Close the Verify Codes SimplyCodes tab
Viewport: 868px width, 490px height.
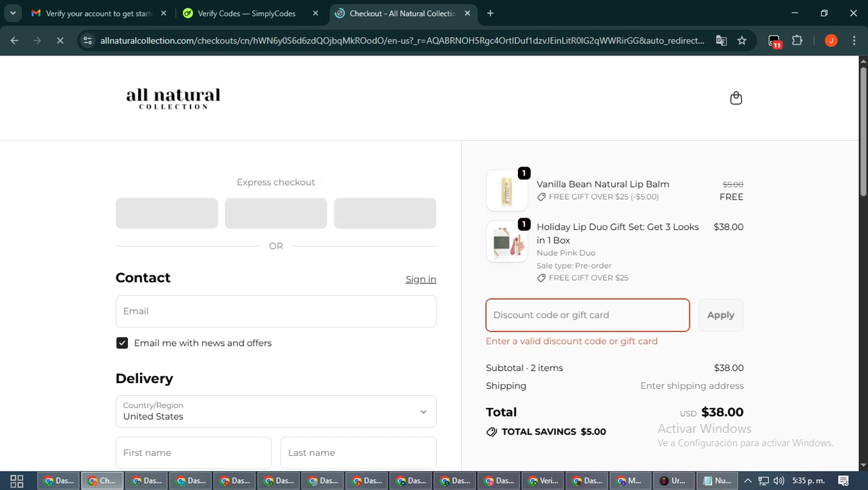[315, 13]
